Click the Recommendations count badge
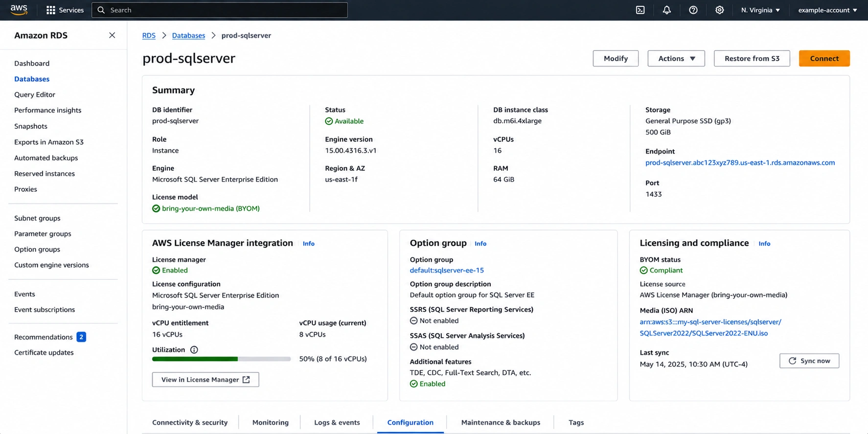Screen dimensions: 868x434 pos(81,337)
